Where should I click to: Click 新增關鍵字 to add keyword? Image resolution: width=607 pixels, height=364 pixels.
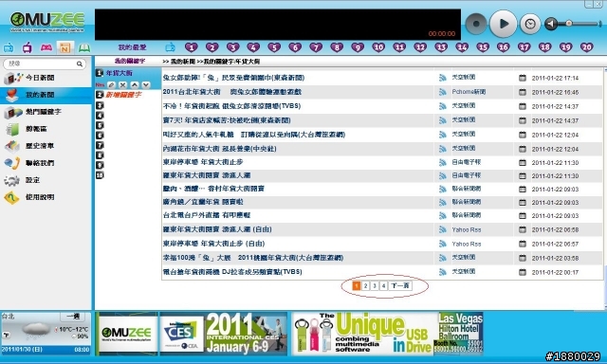[123, 95]
